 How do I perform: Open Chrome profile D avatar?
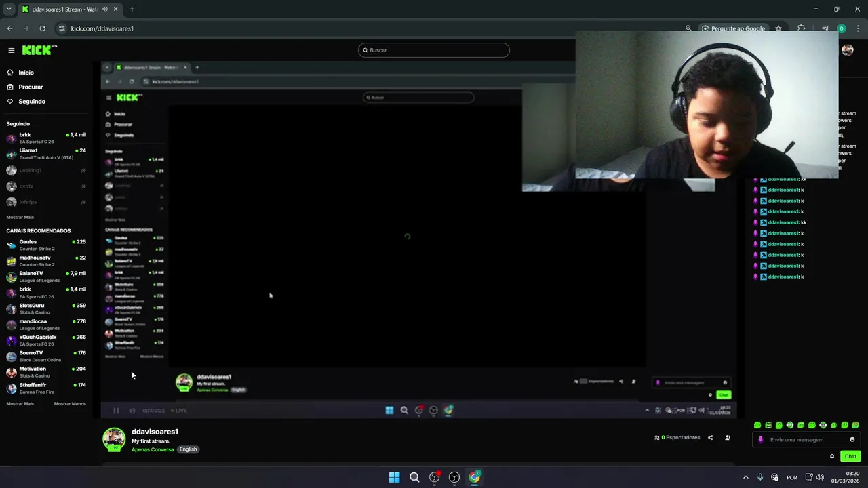coord(842,28)
